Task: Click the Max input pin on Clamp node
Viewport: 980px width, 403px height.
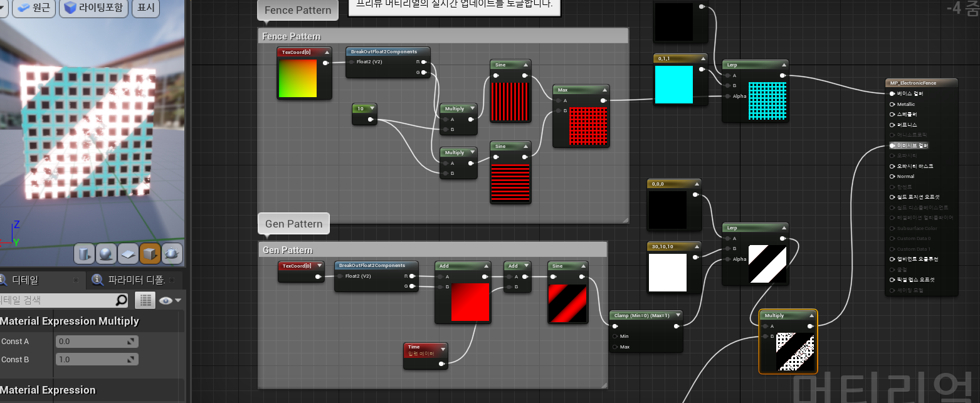Action: click(615, 347)
